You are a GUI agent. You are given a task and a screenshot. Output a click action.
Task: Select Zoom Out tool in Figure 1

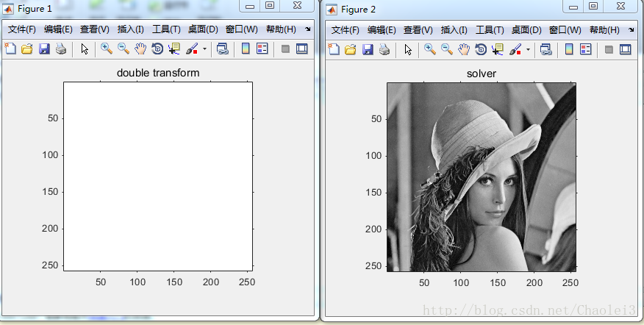pos(124,49)
